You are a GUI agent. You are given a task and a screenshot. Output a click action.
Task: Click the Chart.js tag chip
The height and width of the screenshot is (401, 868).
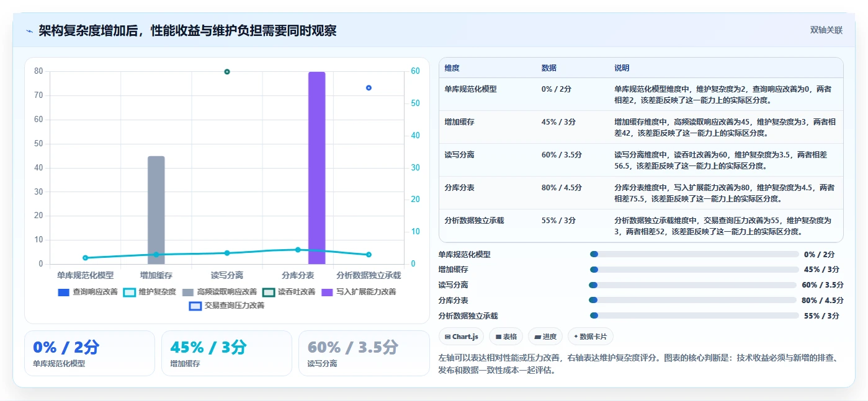point(461,337)
